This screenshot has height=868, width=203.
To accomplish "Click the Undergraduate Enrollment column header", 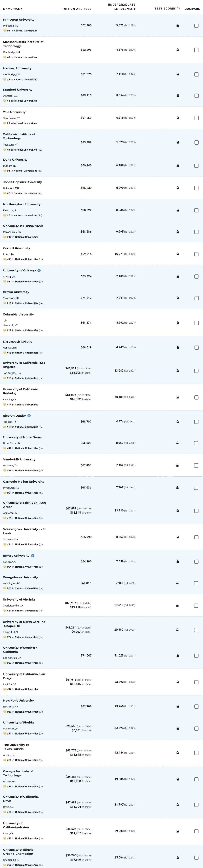I will pos(122,7).
